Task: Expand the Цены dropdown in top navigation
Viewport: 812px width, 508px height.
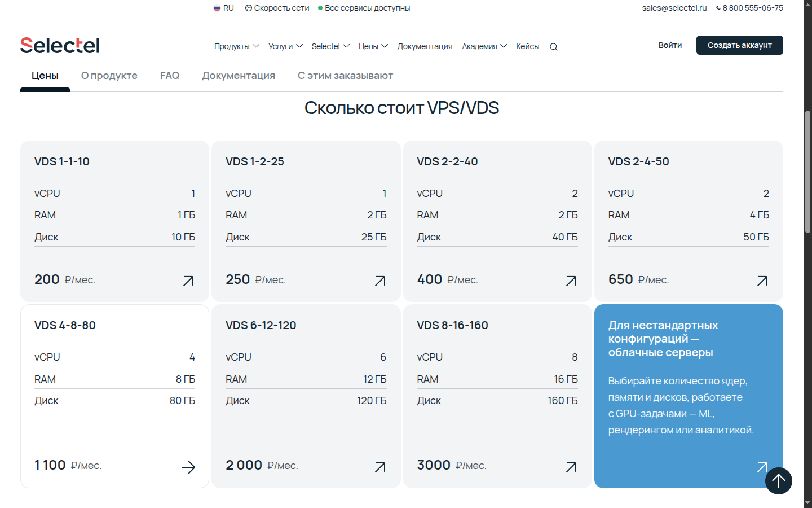Action: 373,46
